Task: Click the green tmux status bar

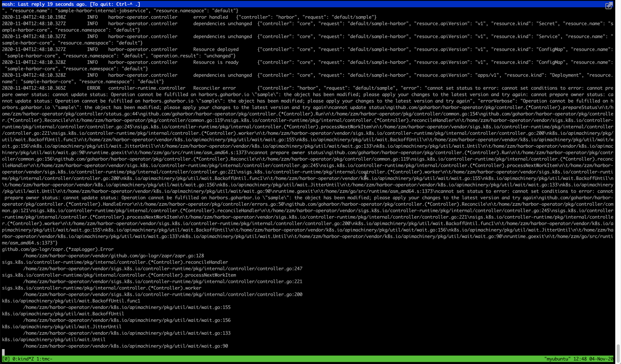Action: tap(266, 359)
